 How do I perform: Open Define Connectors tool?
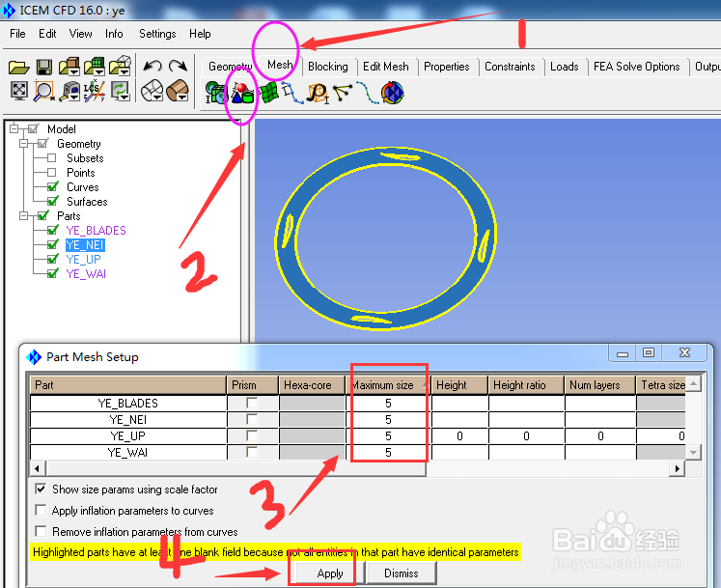click(343, 93)
